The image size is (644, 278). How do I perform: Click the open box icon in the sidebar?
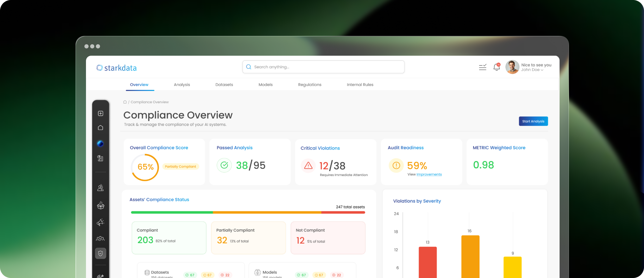(101, 205)
